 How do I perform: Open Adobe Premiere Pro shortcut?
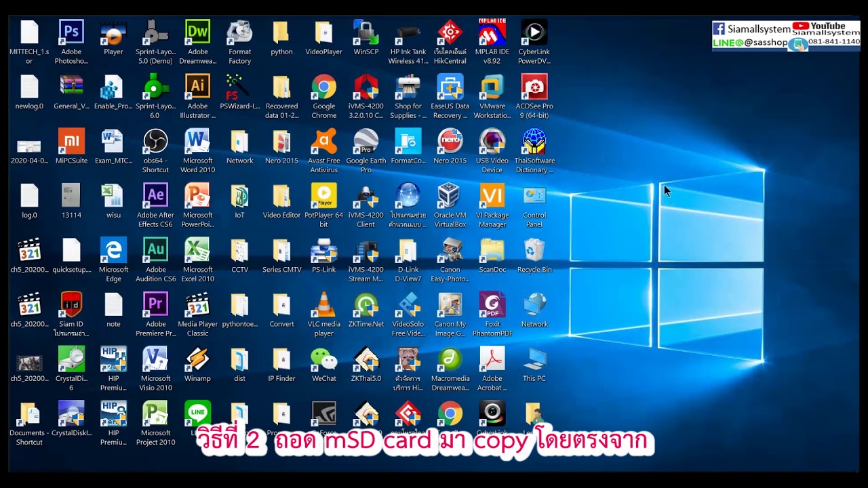click(155, 305)
